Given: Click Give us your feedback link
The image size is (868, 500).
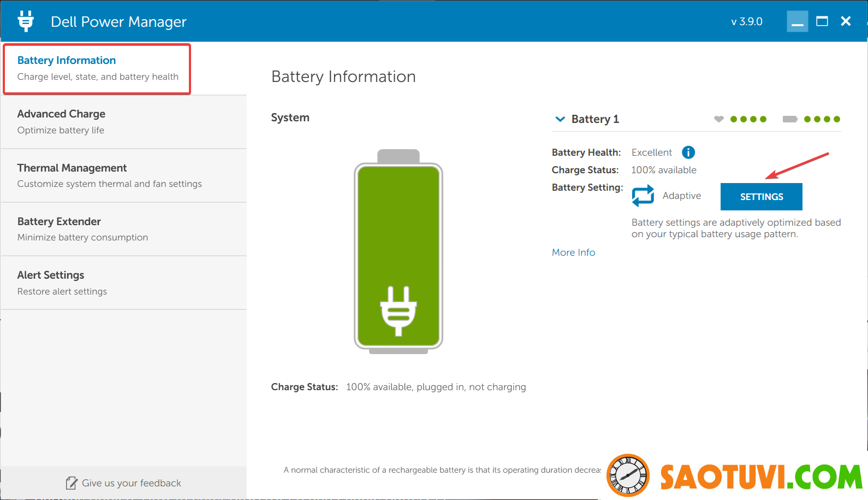Looking at the screenshot, I should (132, 483).
